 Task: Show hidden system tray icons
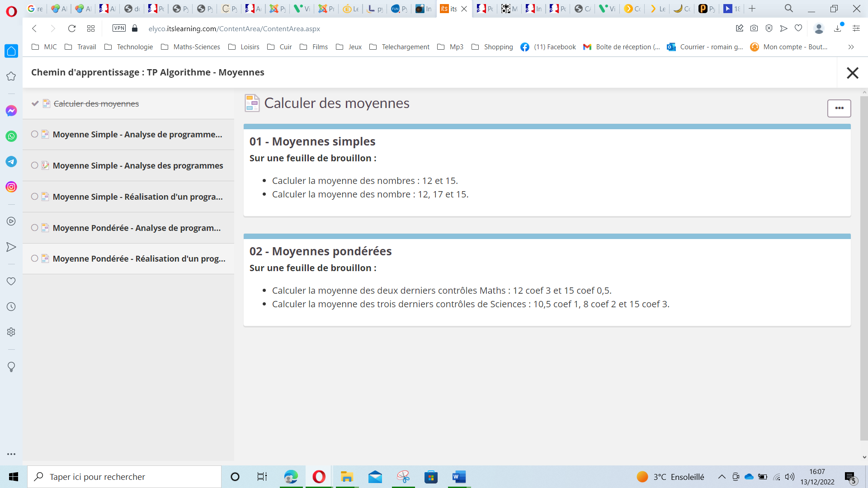point(722,477)
